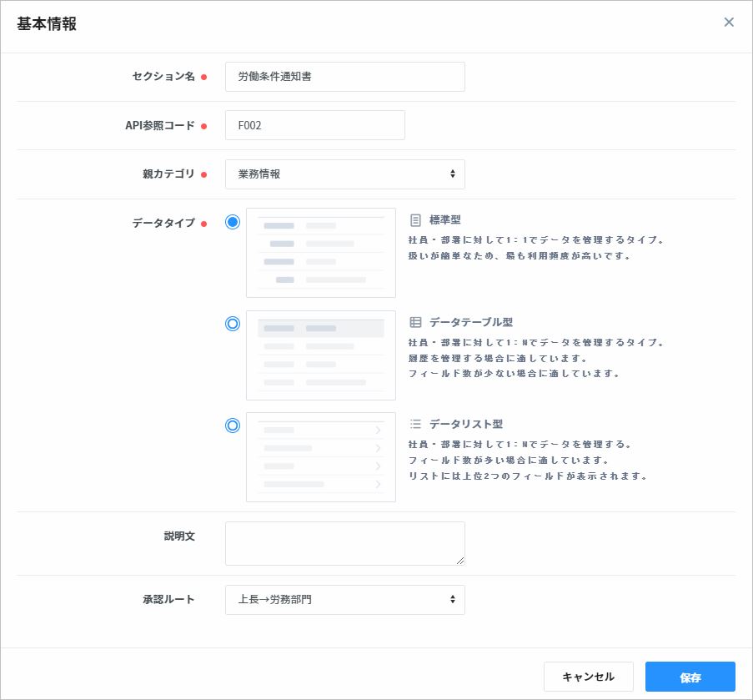Click the データテーブル型 table icon
This screenshot has width=753, height=700.
tap(415, 322)
